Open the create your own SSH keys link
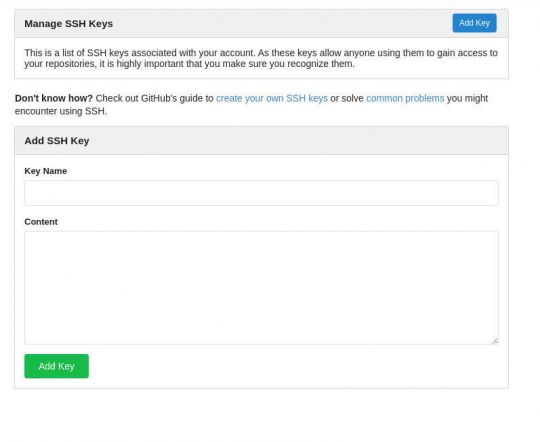 click(272, 99)
